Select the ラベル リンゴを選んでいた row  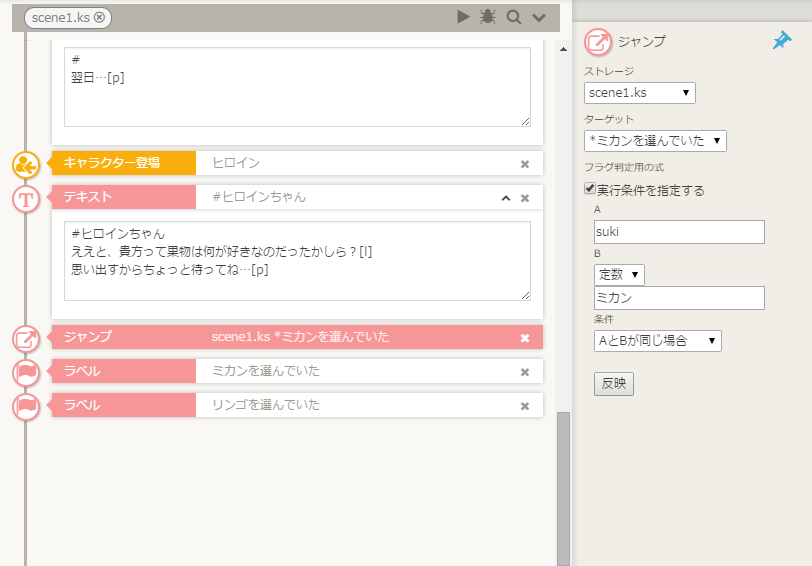(x=297, y=405)
